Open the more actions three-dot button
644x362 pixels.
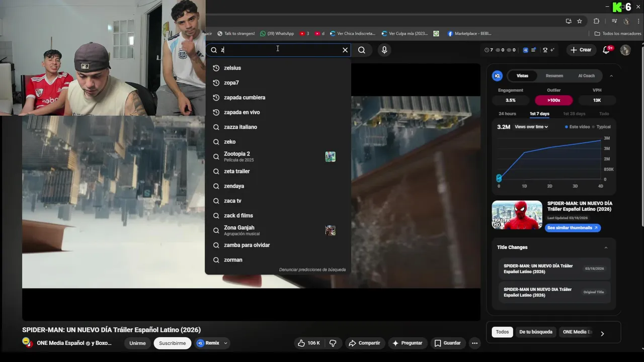474,343
